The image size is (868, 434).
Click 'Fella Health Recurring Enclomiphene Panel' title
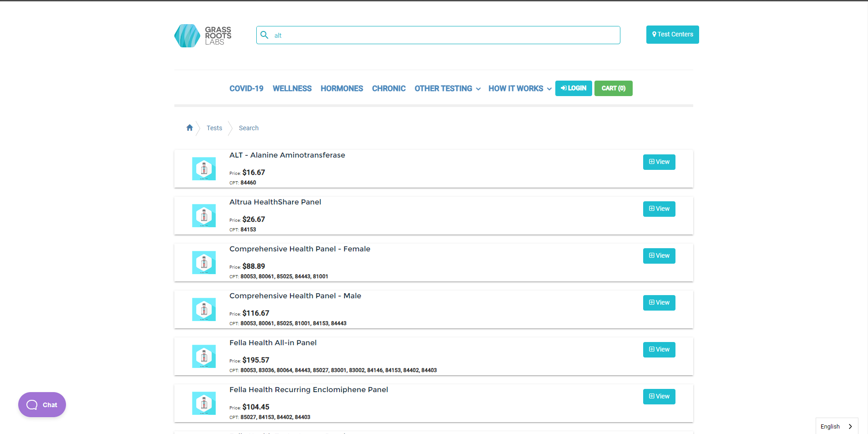coord(309,390)
